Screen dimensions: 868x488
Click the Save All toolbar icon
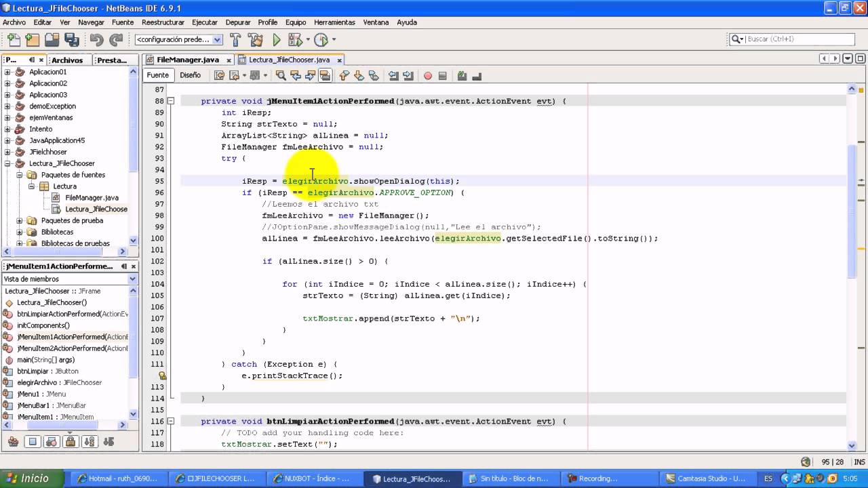[x=71, y=39]
